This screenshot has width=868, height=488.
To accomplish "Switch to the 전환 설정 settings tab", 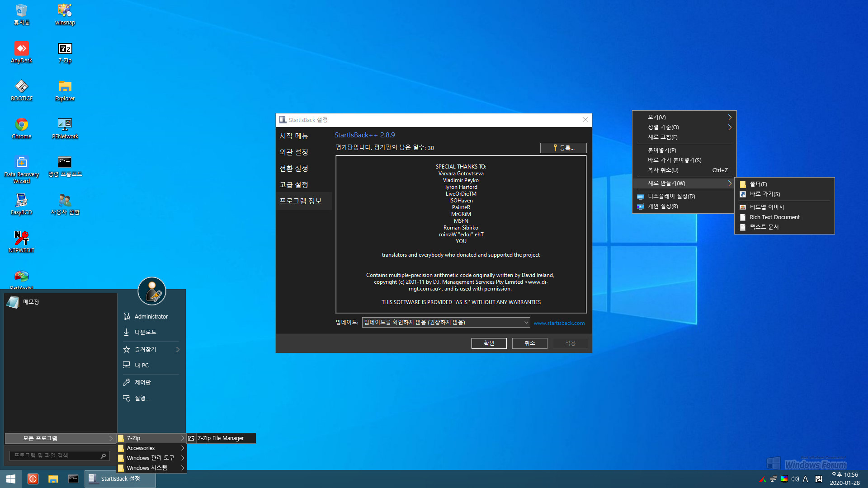I will coord(304,169).
